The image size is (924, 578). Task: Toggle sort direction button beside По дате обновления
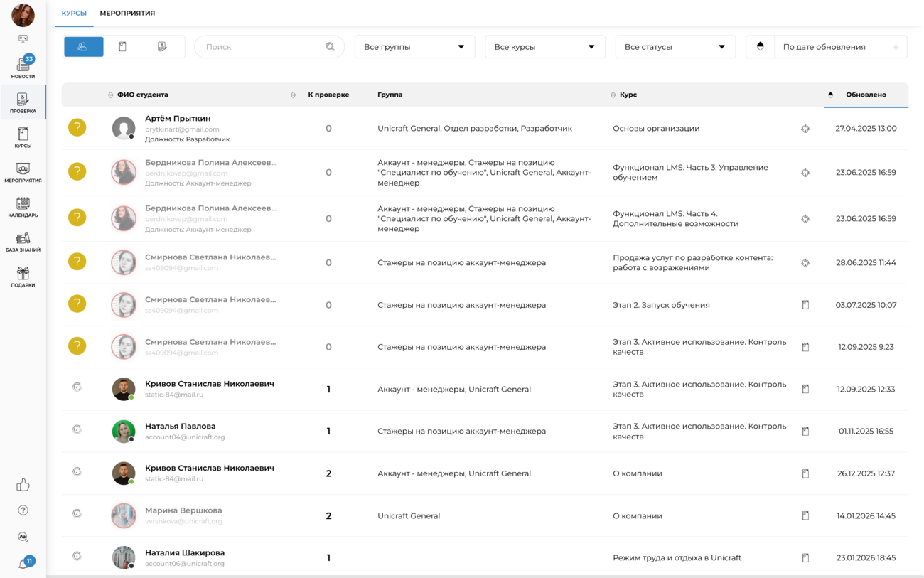[760, 47]
